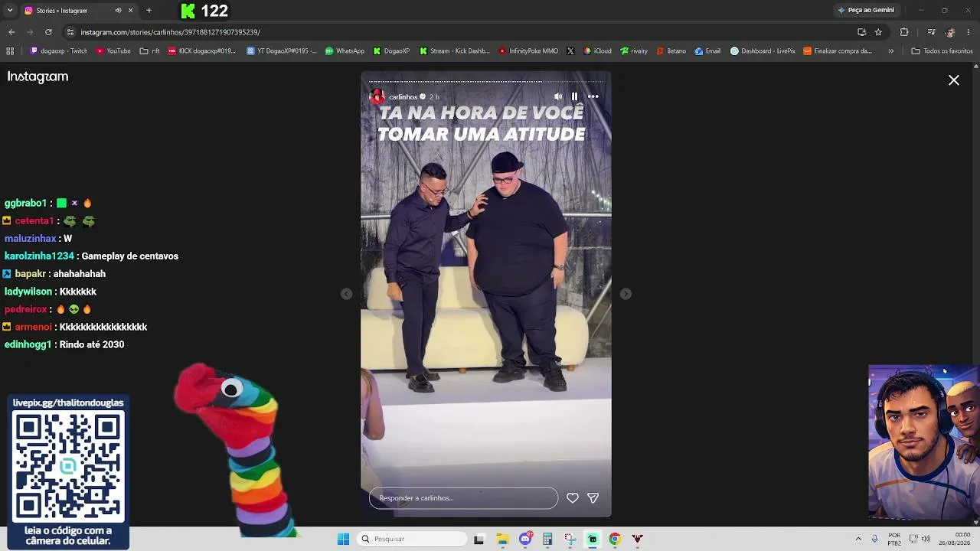Go back in browser history
The height and width of the screenshot is (551, 980).
point(11,32)
